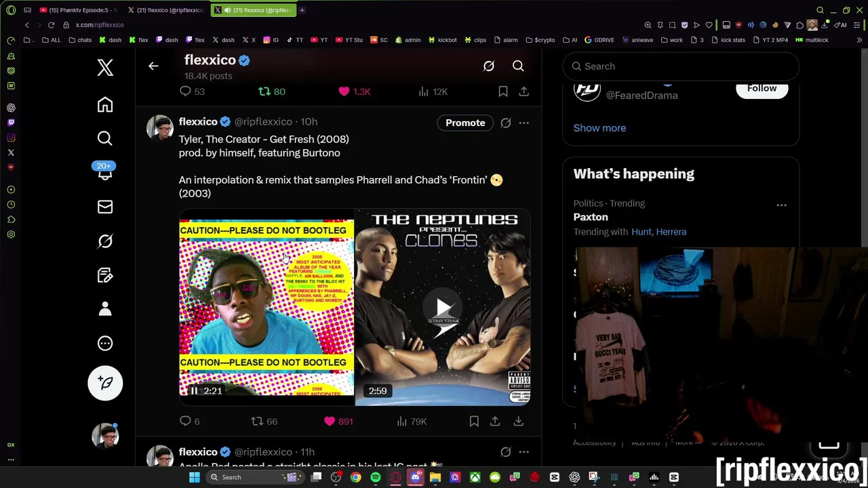Click the X Search input field
The image size is (868, 488).
(x=681, y=66)
